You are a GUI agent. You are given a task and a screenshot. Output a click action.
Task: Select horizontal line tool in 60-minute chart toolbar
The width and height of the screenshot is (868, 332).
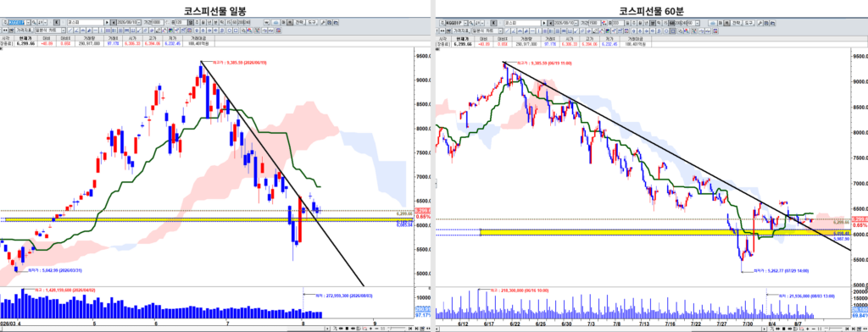point(532,31)
